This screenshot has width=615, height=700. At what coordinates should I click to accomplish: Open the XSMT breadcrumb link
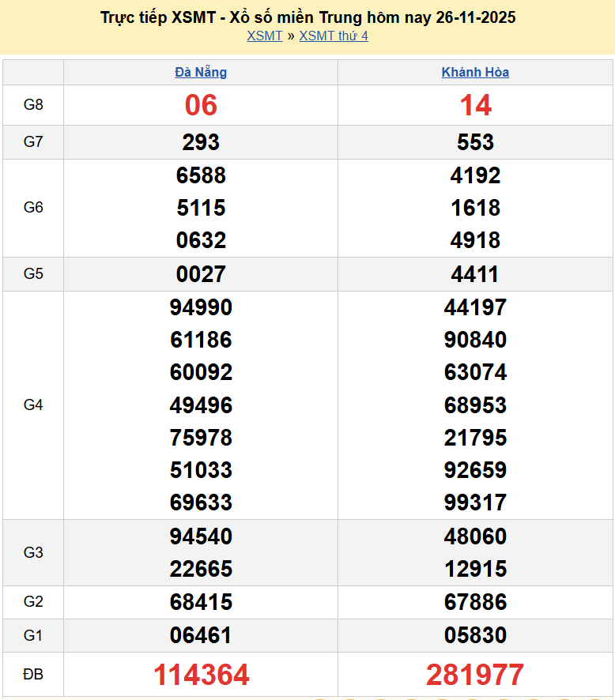pos(264,36)
